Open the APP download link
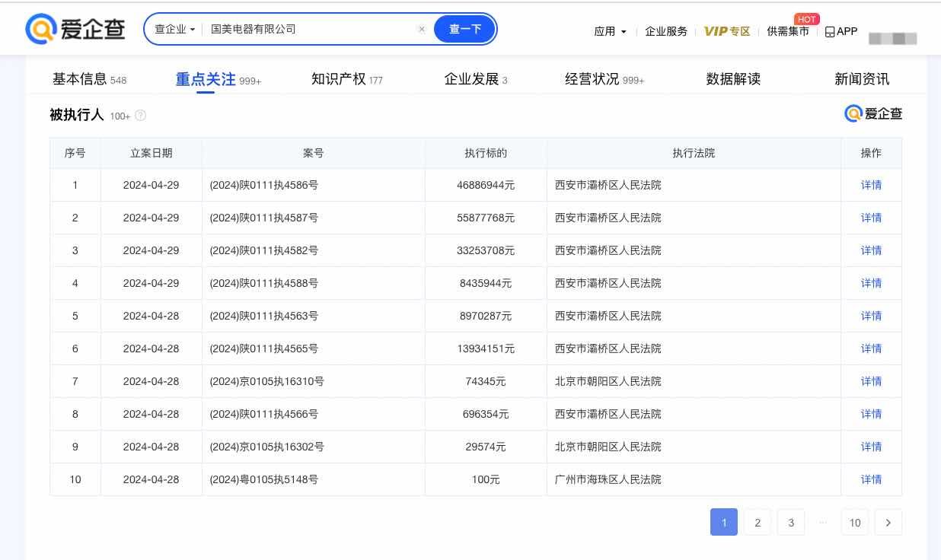 (841, 31)
